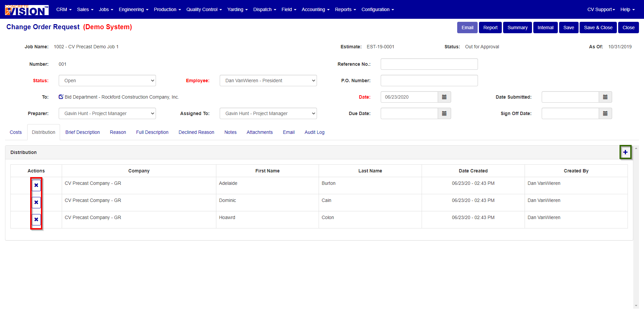Image resolution: width=644 pixels, height=314 pixels.
Task: Click the Save & Close button
Action: (598, 28)
